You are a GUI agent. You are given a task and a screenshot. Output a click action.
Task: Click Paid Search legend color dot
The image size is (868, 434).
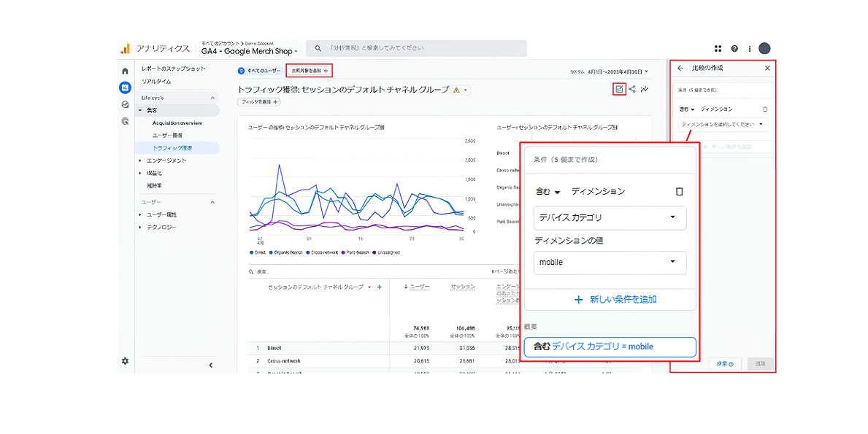(x=345, y=252)
